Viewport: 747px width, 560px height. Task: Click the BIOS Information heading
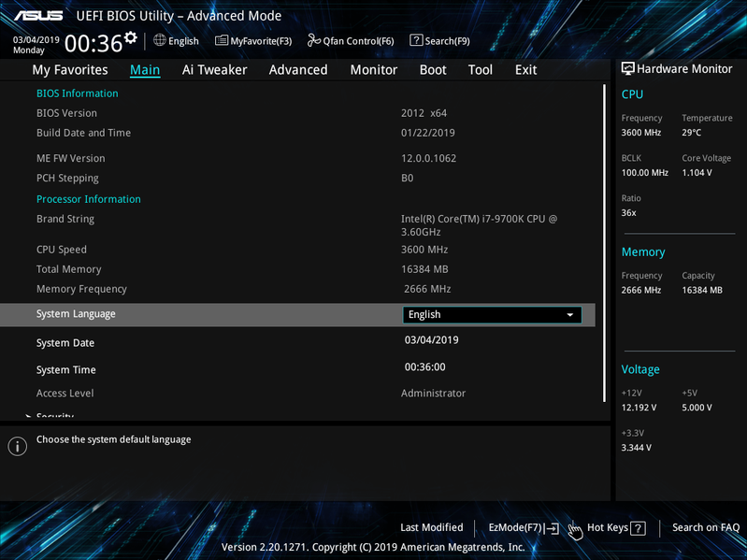[x=78, y=93]
